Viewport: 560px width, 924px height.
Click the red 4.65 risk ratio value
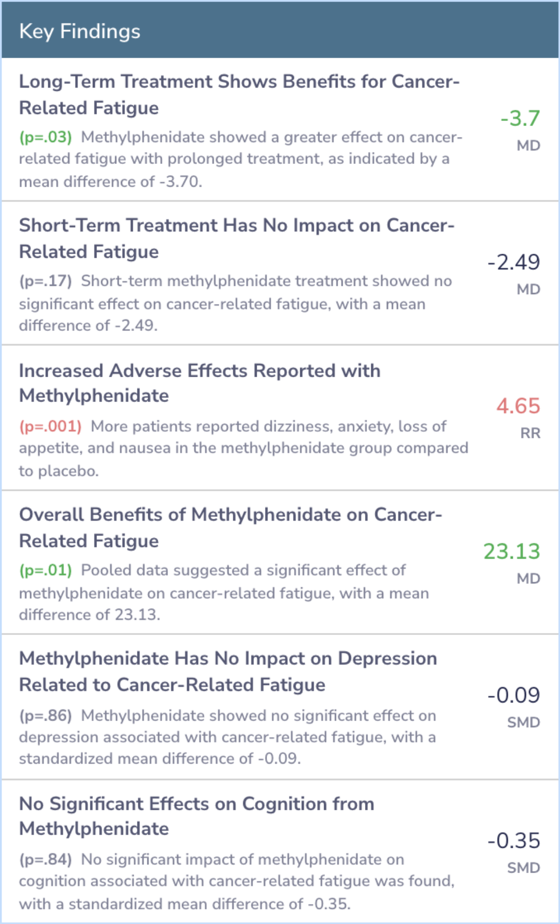coord(518,406)
